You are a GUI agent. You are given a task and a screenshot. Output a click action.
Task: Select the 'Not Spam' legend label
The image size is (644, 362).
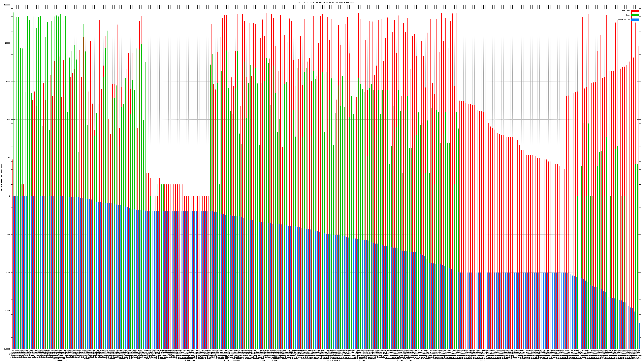[626, 11]
